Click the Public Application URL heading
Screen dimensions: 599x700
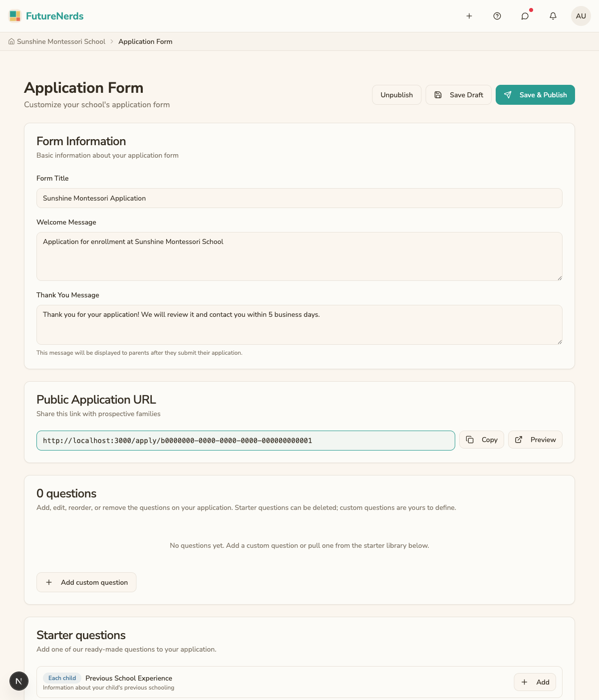point(96,400)
